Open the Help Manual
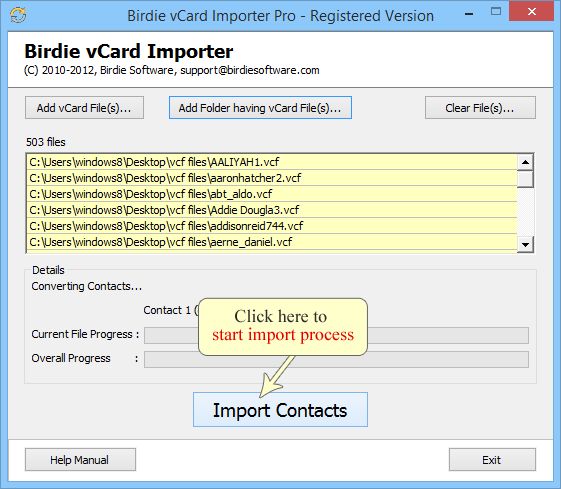The height and width of the screenshot is (489, 561). (x=80, y=460)
